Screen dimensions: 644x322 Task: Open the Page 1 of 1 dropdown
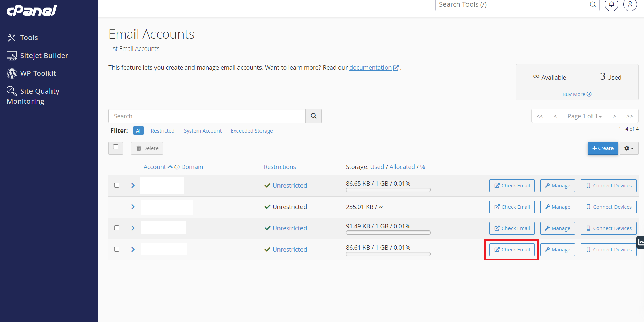point(585,116)
